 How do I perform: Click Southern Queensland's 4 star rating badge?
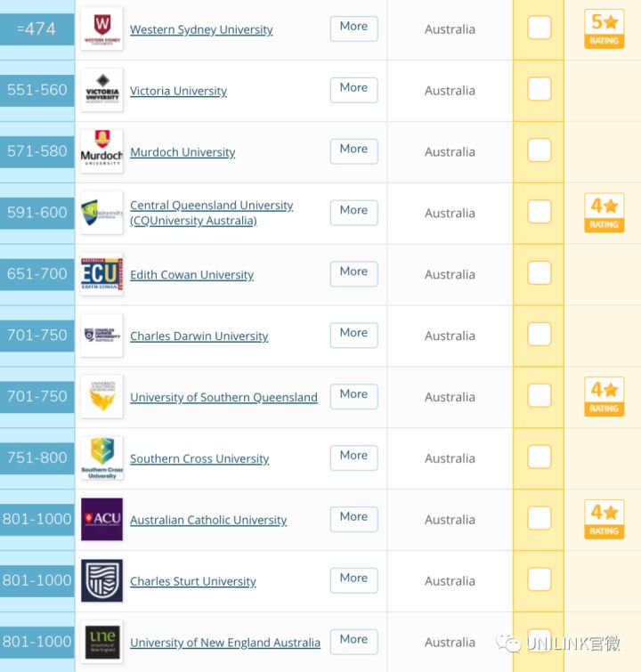point(604,396)
